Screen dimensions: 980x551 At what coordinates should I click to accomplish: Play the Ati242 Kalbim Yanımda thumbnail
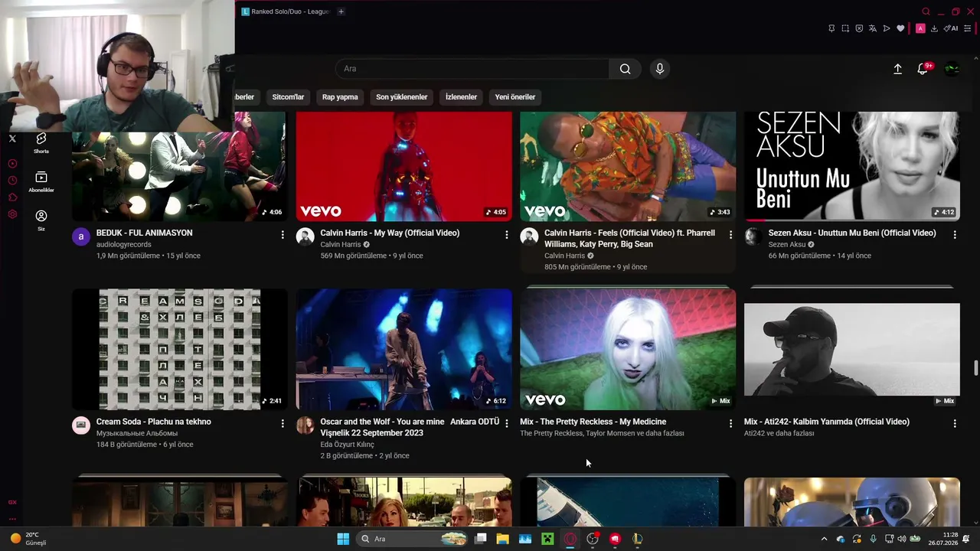click(x=851, y=349)
